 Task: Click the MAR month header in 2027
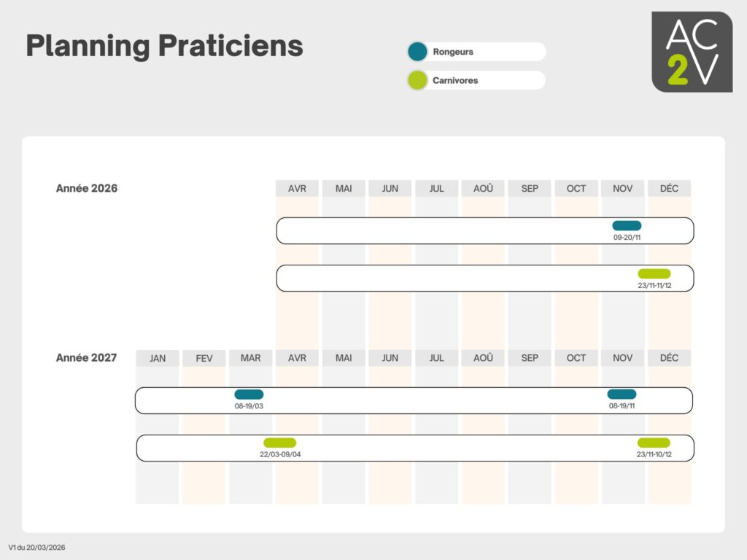point(250,358)
